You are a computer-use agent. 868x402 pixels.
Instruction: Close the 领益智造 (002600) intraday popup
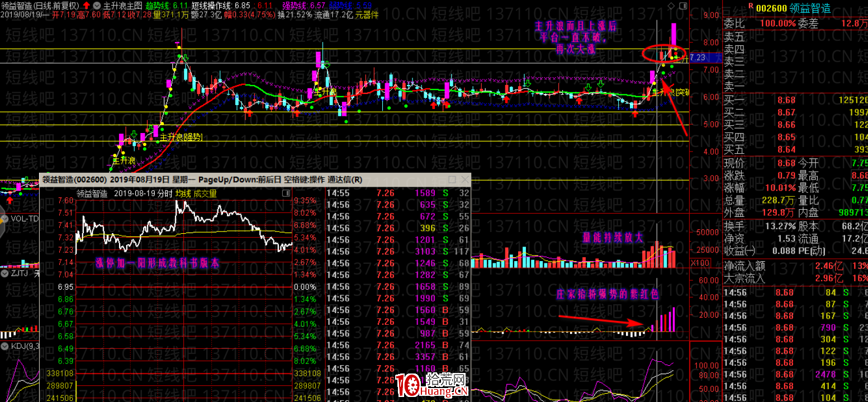464,179
